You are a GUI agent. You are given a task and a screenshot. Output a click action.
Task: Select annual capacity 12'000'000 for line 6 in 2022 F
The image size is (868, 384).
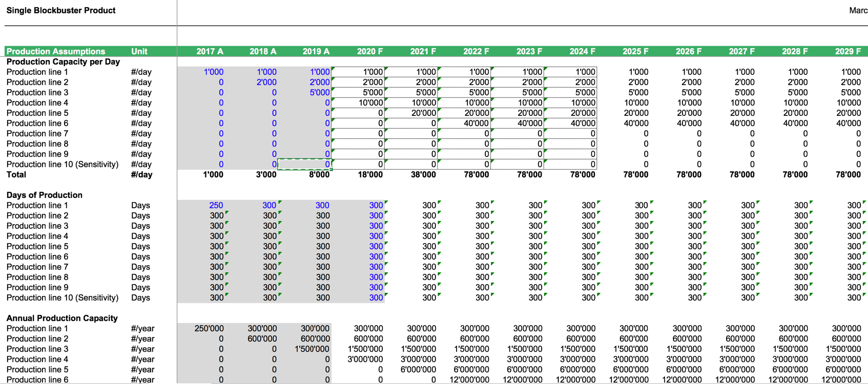pos(469,379)
